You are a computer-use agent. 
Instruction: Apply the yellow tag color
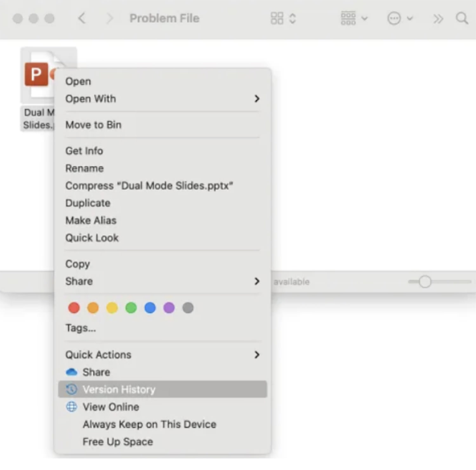pos(112,308)
